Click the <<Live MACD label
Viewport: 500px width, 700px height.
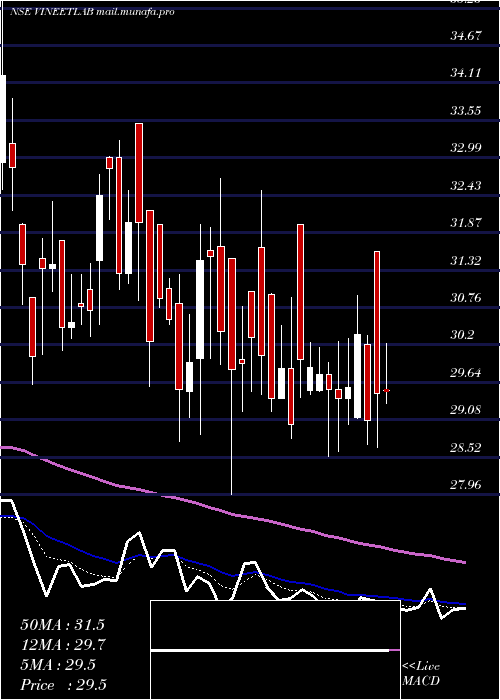(x=421, y=674)
